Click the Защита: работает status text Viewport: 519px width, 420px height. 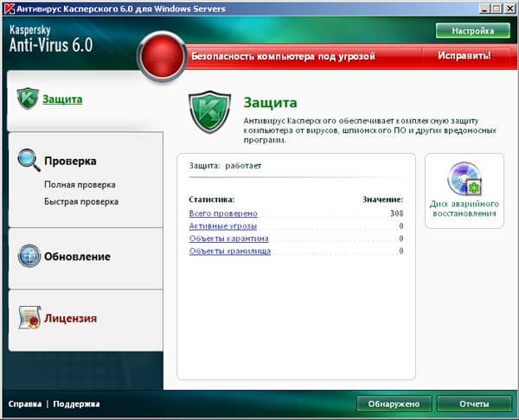[x=225, y=166]
